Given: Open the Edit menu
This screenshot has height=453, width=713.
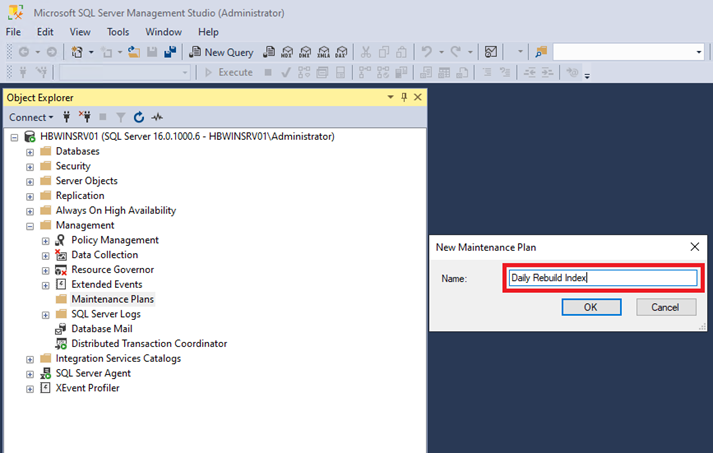Looking at the screenshot, I should [x=45, y=32].
